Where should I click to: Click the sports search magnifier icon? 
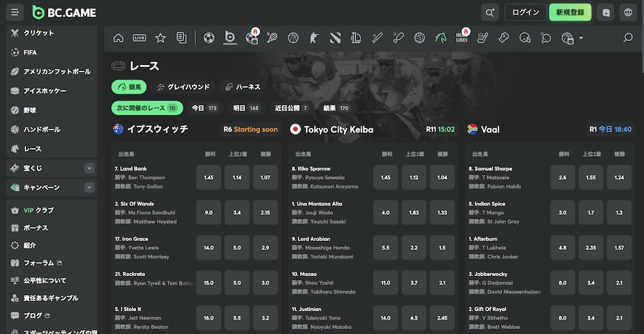pos(628,38)
